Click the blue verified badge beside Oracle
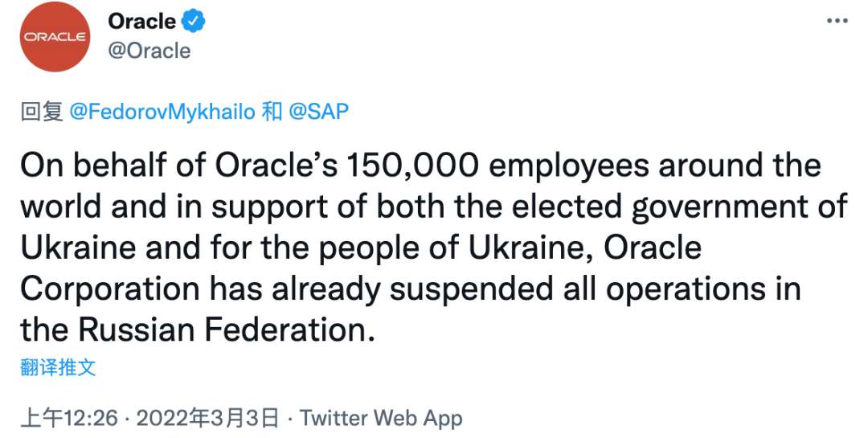The width and height of the screenshot is (868, 438). [x=194, y=21]
